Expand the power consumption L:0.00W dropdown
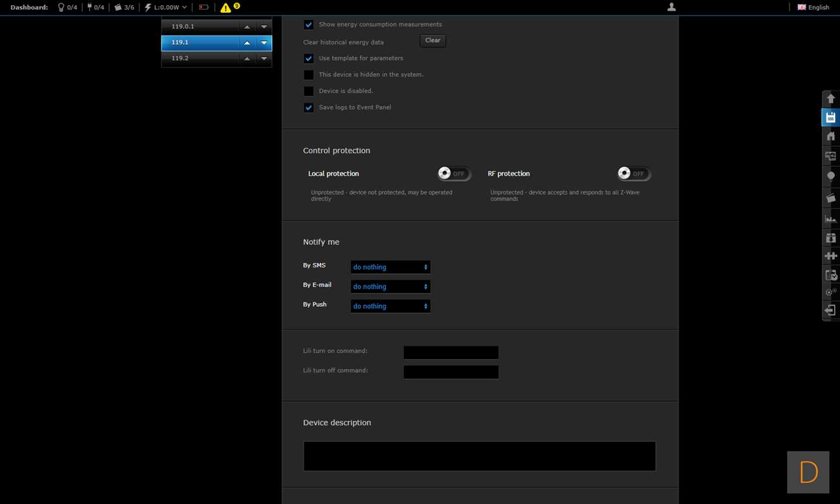The width and height of the screenshot is (840, 504). click(167, 8)
